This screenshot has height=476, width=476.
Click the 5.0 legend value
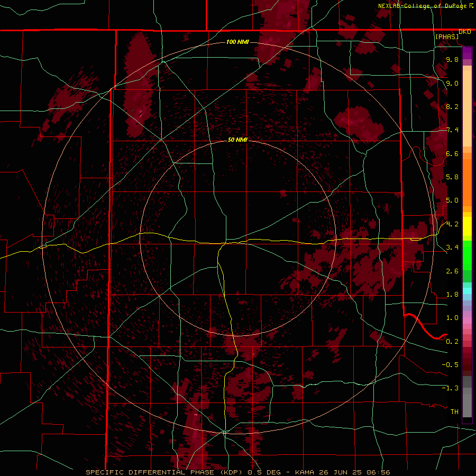click(452, 200)
